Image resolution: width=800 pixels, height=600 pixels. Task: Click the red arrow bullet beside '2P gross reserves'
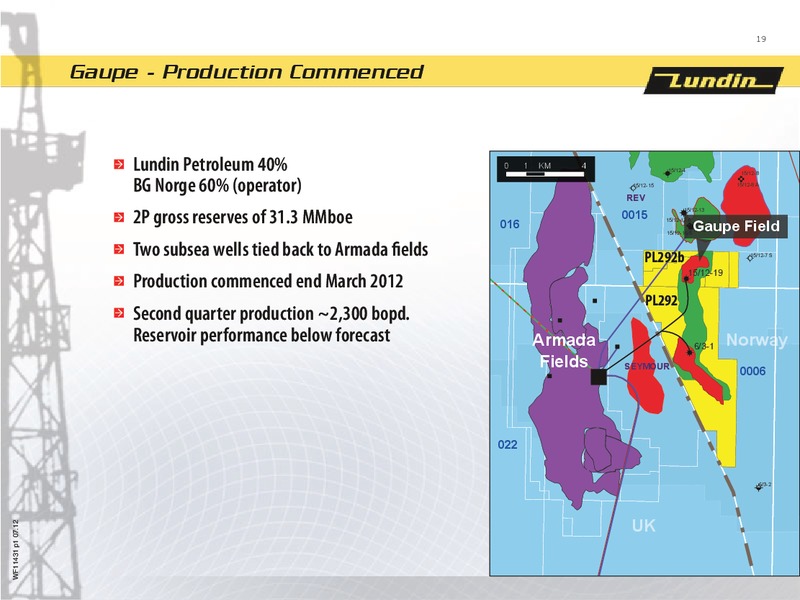tap(119, 217)
